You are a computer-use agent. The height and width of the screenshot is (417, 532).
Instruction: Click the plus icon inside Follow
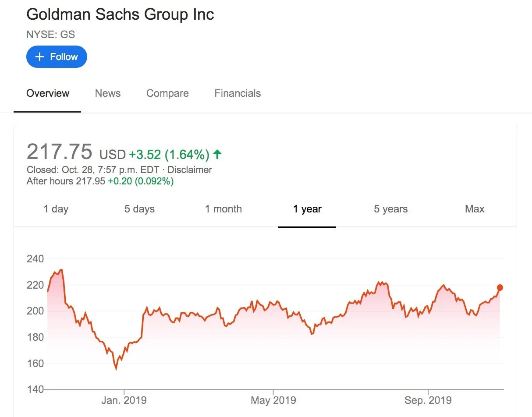[39, 57]
